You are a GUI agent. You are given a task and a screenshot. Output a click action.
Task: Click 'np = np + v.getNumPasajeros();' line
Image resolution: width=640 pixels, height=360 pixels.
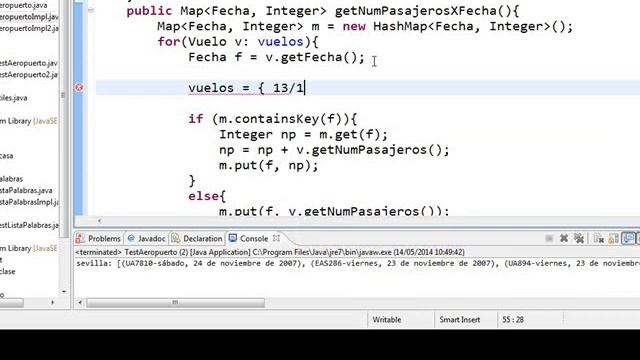[334, 150]
